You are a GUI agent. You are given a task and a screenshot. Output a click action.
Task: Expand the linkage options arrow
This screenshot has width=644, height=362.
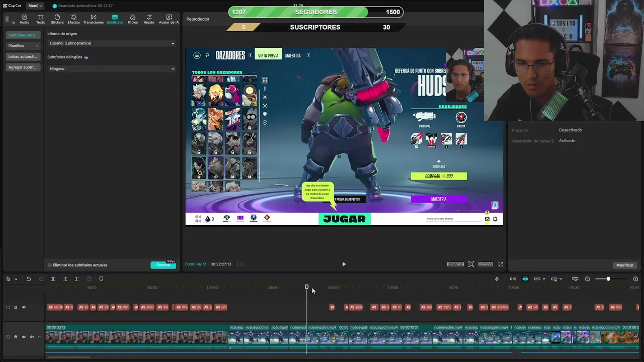point(544,279)
